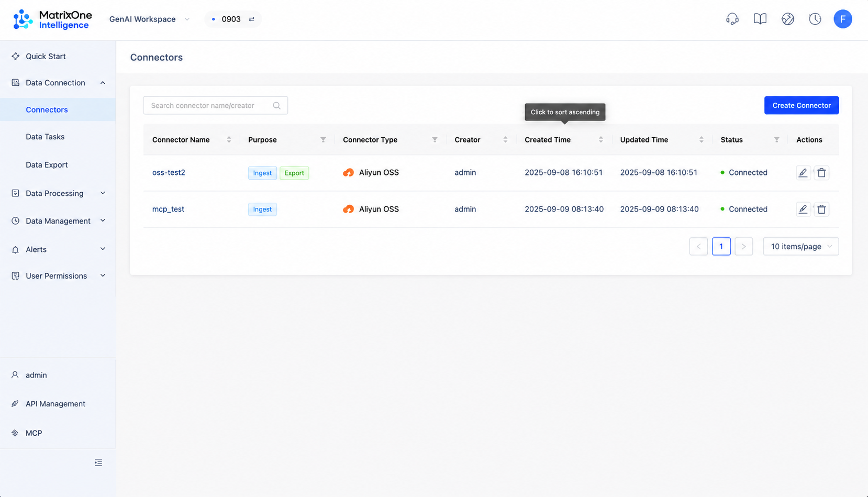Image resolution: width=868 pixels, height=497 pixels.
Task: Click the Create Connector button
Action: click(802, 105)
